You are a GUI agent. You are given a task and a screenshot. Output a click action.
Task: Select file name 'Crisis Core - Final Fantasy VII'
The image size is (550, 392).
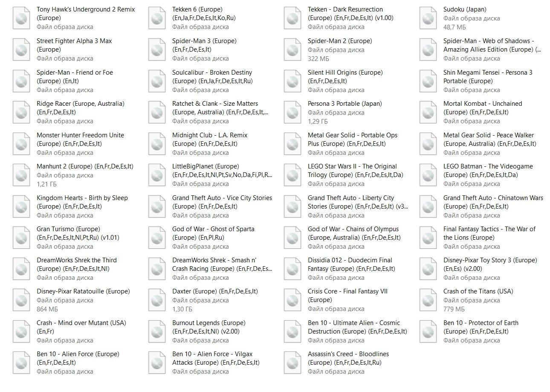click(347, 296)
